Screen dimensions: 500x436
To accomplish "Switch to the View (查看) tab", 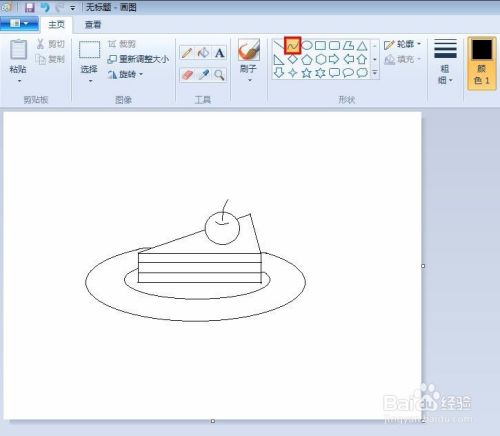I will tap(93, 24).
